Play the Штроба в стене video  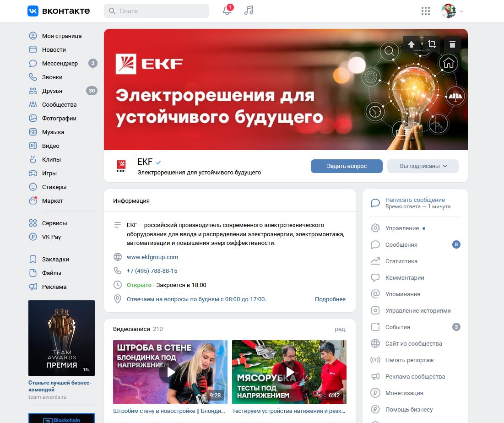pyautogui.click(x=170, y=372)
